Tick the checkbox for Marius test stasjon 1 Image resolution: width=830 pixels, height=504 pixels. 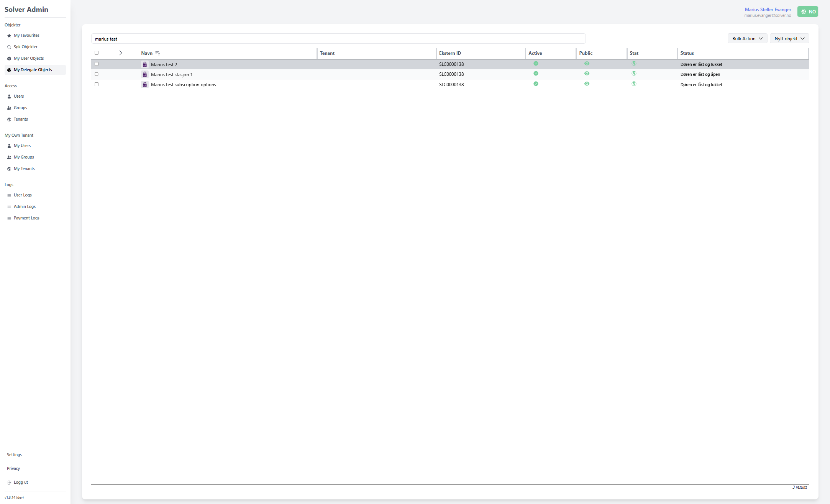[x=97, y=74]
